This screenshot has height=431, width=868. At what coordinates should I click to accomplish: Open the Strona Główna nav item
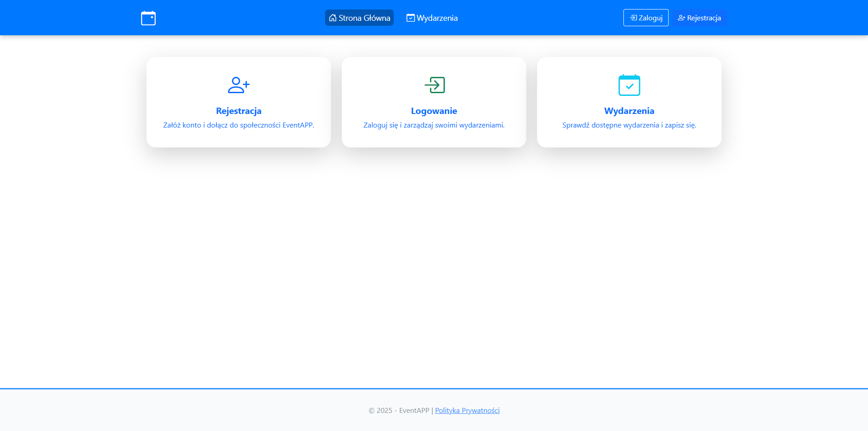pos(359,18)
